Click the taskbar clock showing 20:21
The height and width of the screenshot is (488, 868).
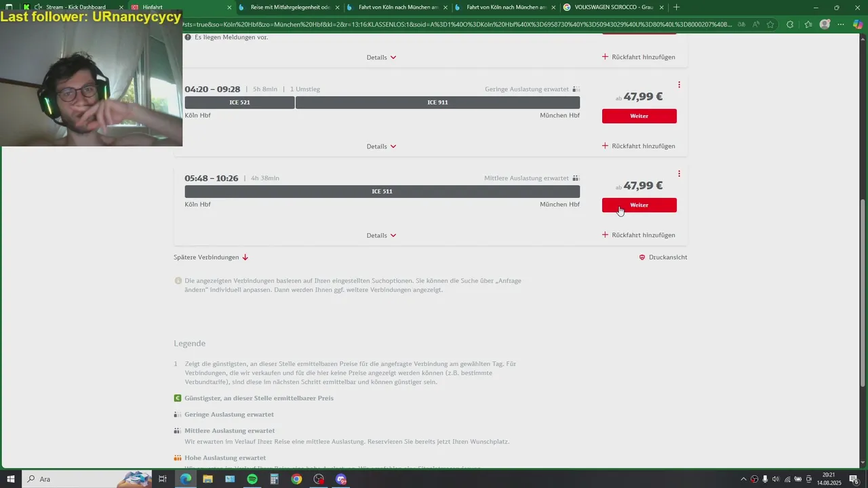(x=828, y=479)
